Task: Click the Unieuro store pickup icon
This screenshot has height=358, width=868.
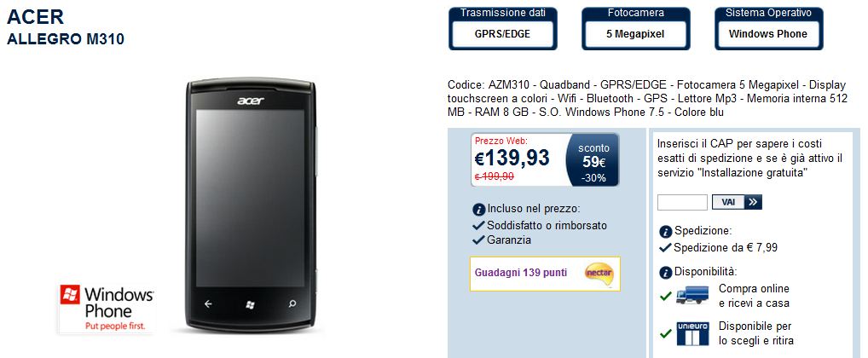Action: point(692,333)
